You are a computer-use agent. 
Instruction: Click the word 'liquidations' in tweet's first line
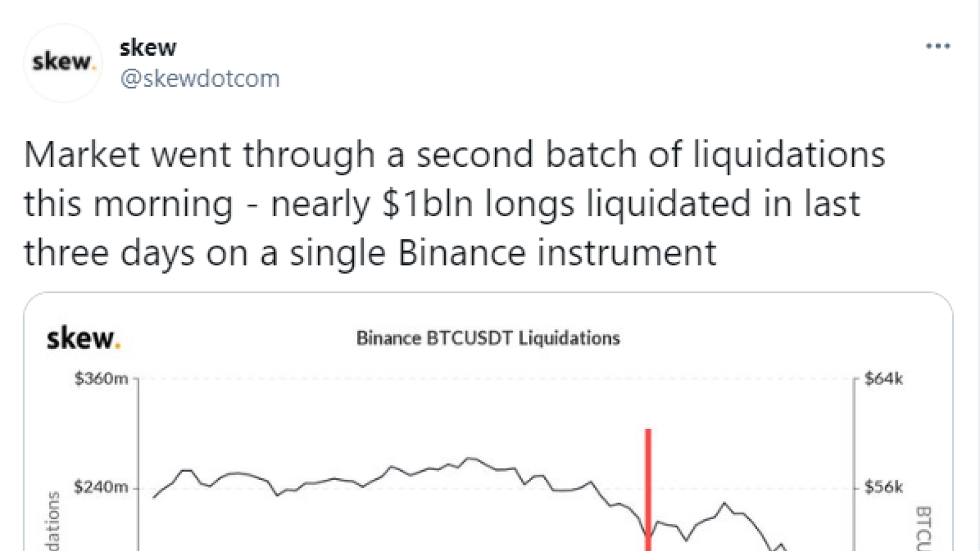pyautogui.click(x=789, y=155)
